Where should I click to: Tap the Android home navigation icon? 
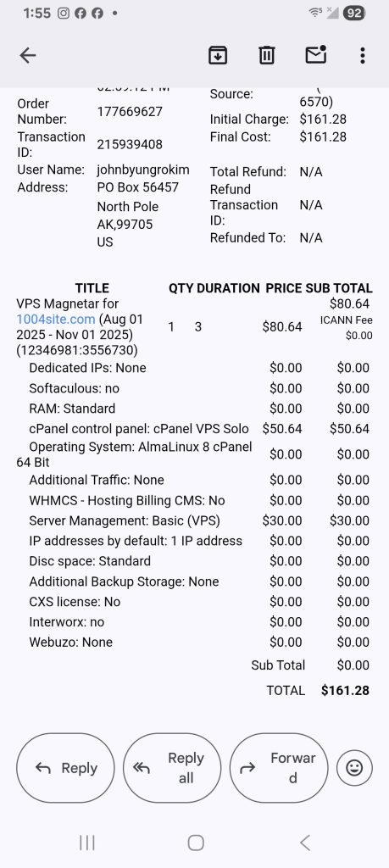(x=196, y=843)
